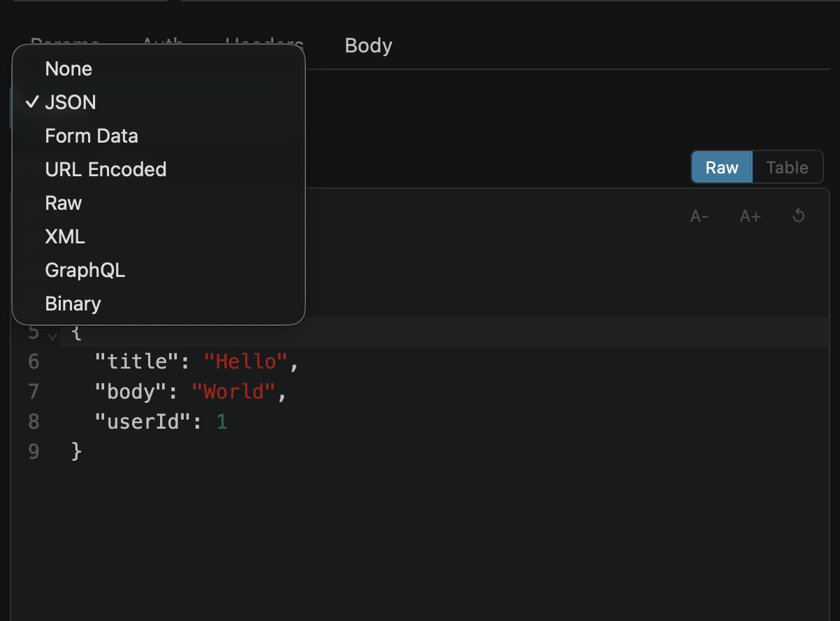Choose the checked JSON option

pyautogui.click(x=159, y=102)
